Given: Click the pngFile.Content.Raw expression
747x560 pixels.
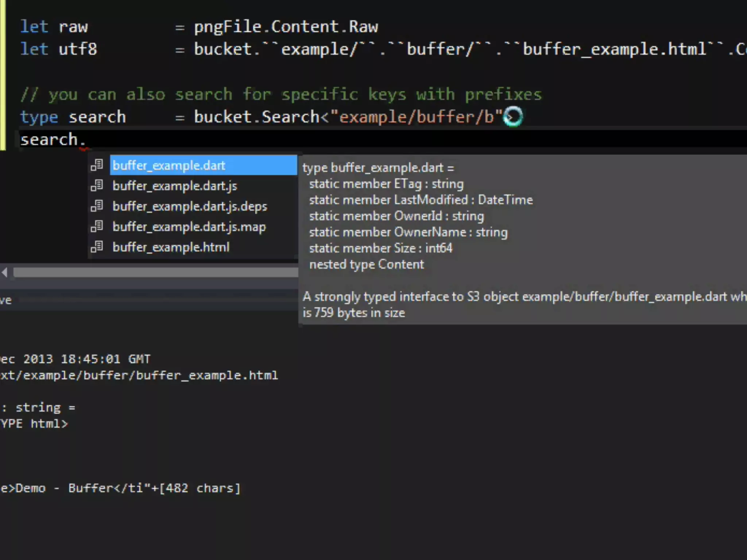Looking at the screenshot, I should pyautogui.click(x=286, y=27).
